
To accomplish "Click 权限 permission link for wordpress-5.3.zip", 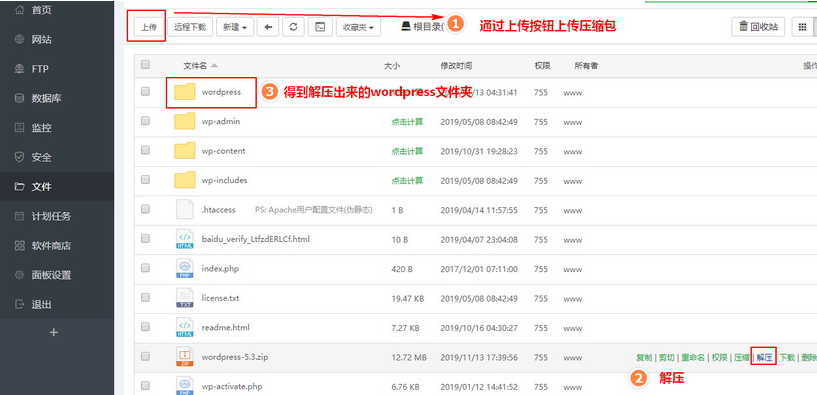I will pos(719,357).
